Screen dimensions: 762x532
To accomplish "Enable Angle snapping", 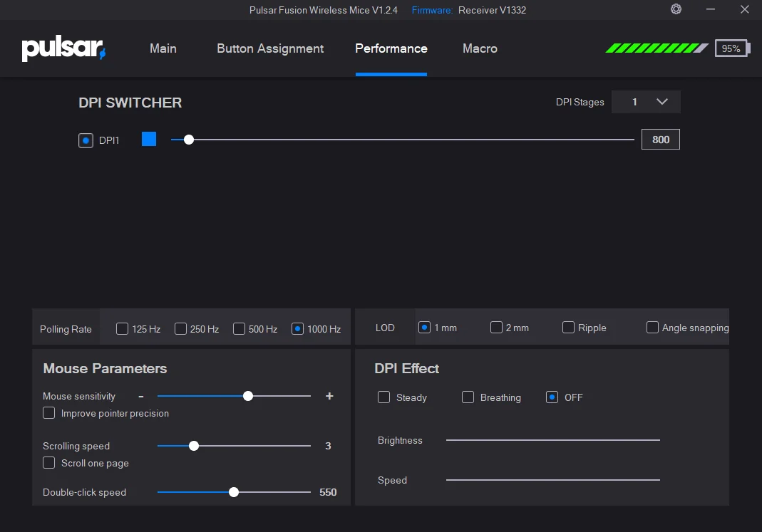I will (x=652, y=327).
